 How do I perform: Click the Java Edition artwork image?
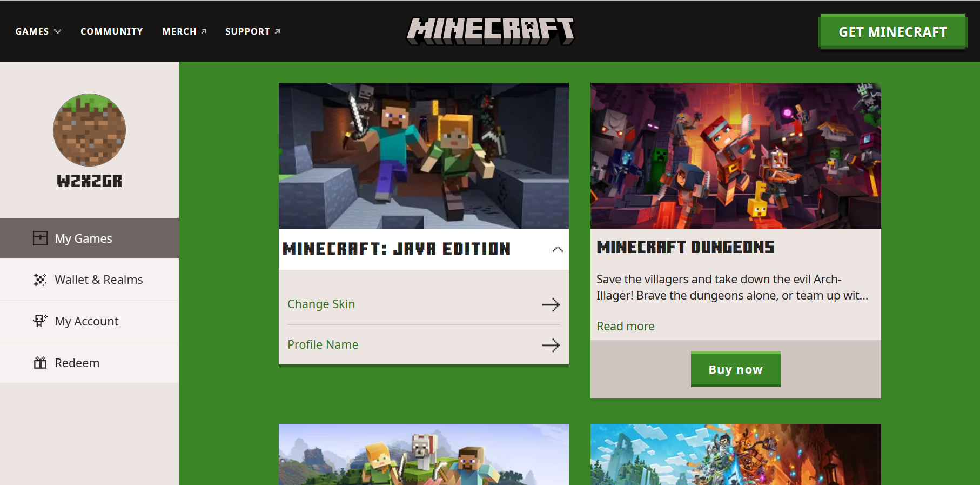pos(424,156)
